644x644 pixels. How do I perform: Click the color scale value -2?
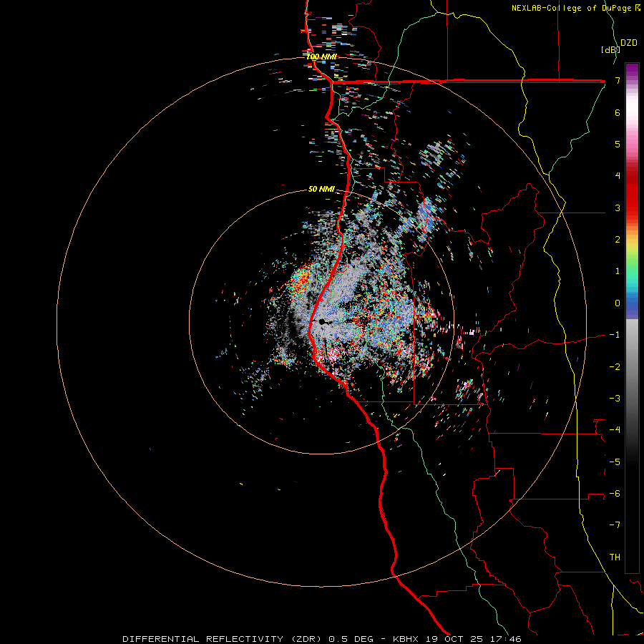(615, 367)
